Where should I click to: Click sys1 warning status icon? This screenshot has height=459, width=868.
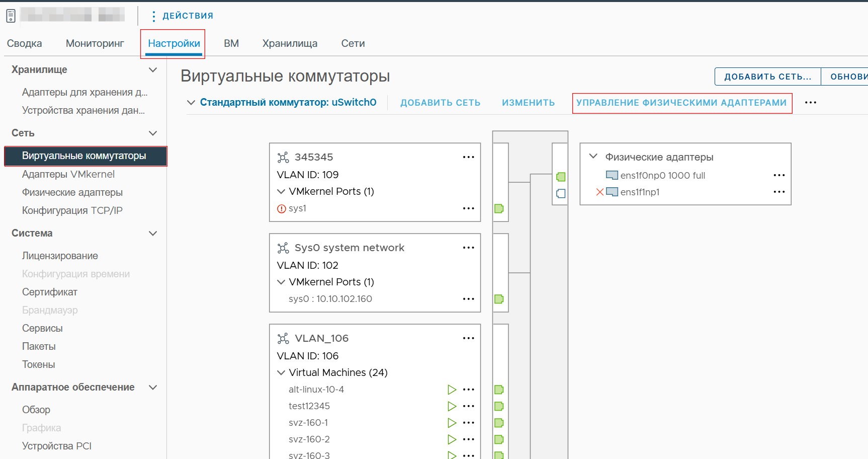[x=282, y=208]
